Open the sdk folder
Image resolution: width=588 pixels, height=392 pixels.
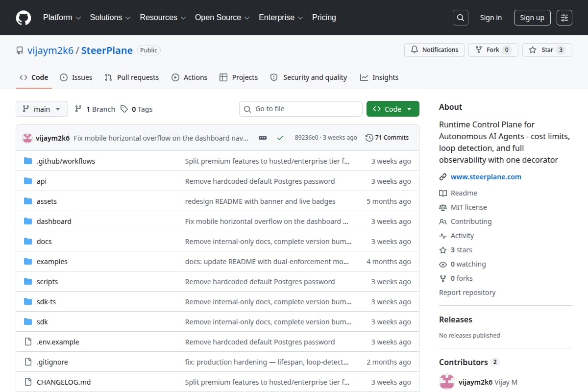coord(42,322)
